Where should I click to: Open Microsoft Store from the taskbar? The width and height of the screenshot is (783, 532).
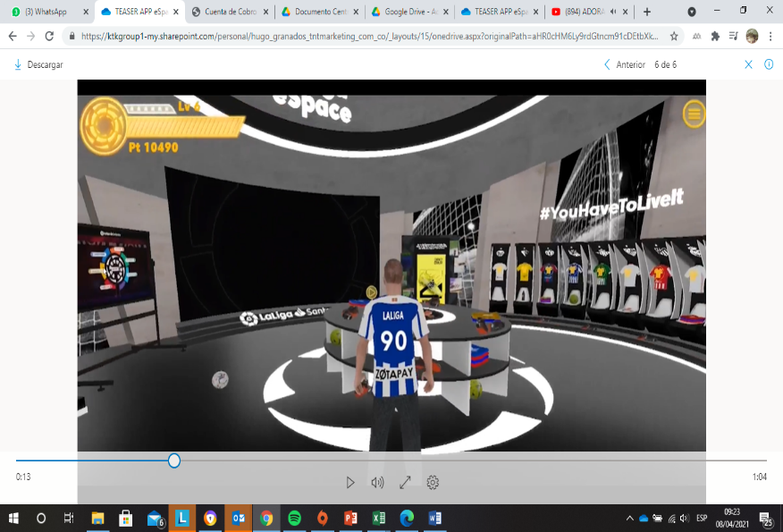tap(125, 518)
